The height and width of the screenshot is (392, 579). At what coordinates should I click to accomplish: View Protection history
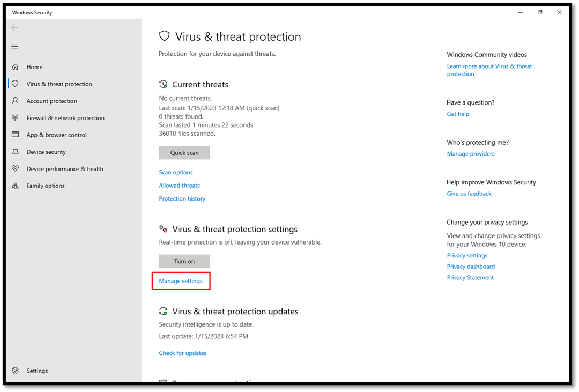182,198
